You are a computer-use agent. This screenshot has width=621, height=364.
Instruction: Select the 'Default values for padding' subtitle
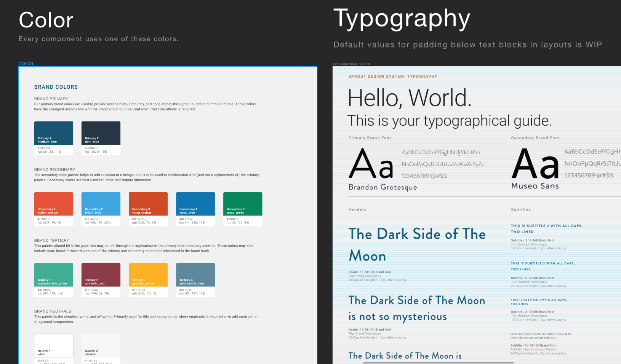coord(468,45)
